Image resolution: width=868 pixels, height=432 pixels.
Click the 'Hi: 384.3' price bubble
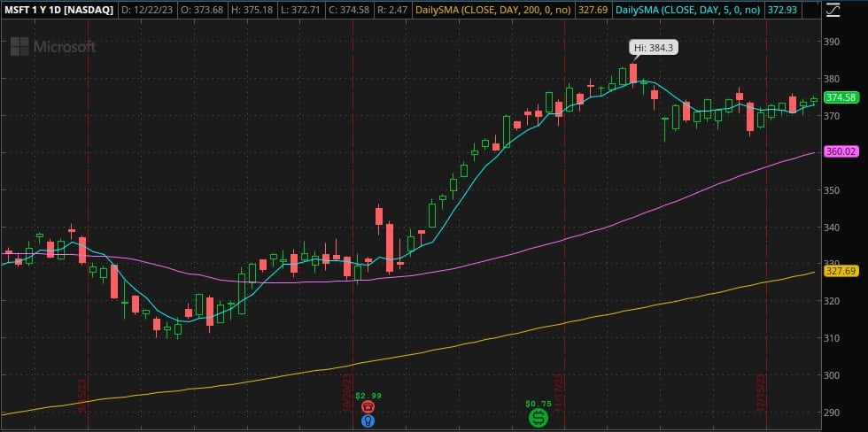tap(654, 48)
